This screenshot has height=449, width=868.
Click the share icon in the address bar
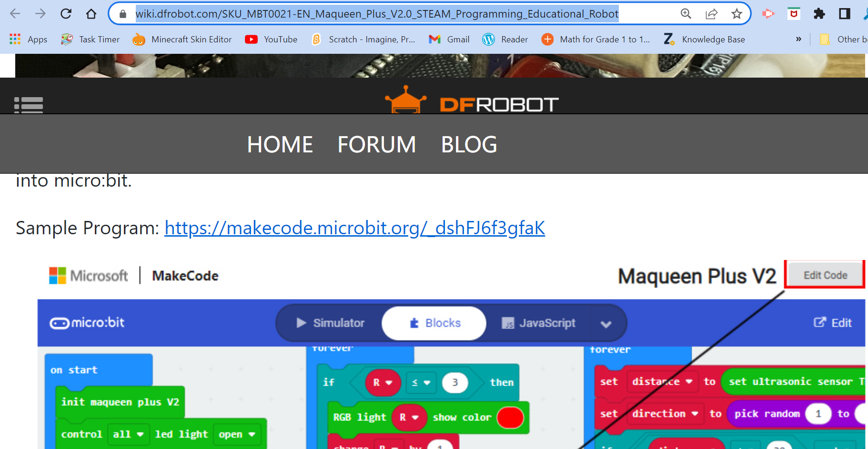tap(711, 14)
